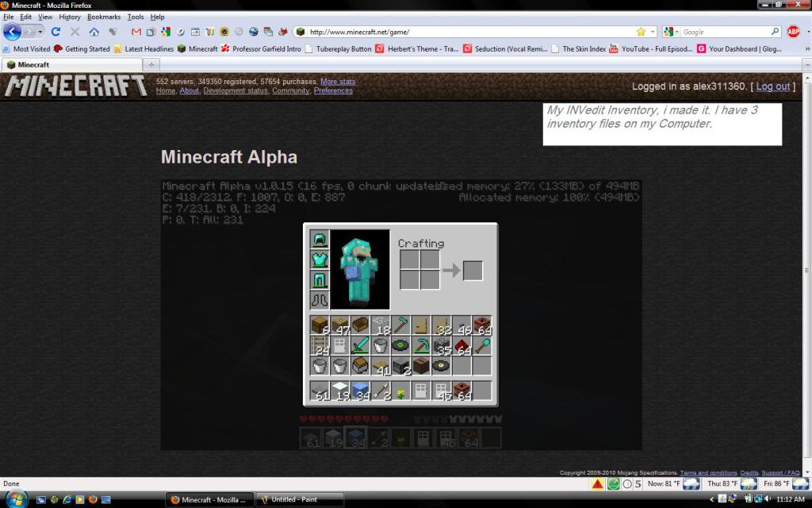Screen dimensions: 812x508
Task: Click the More stats link
Action: click(x=338, y=82)
